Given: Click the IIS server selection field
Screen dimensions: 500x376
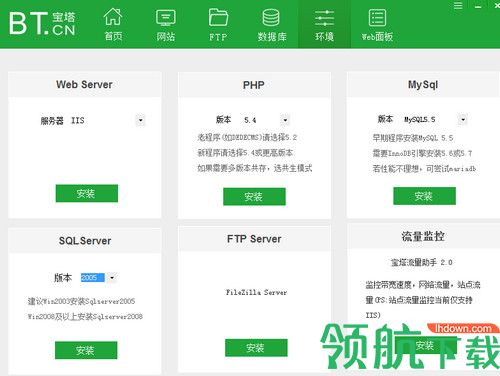Looking at the screenshot, I should 107,120.
